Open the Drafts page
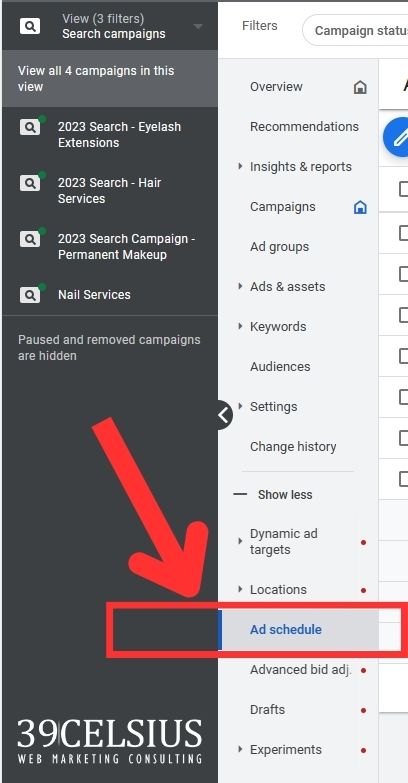The height and width of the screenshot is (783, 408). tap(267, 710)
